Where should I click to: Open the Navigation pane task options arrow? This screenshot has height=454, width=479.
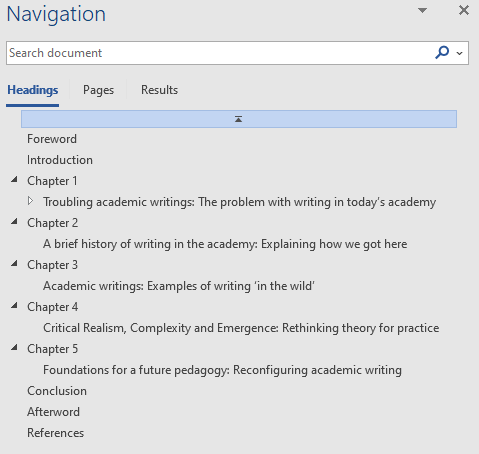tap(422, 11)
